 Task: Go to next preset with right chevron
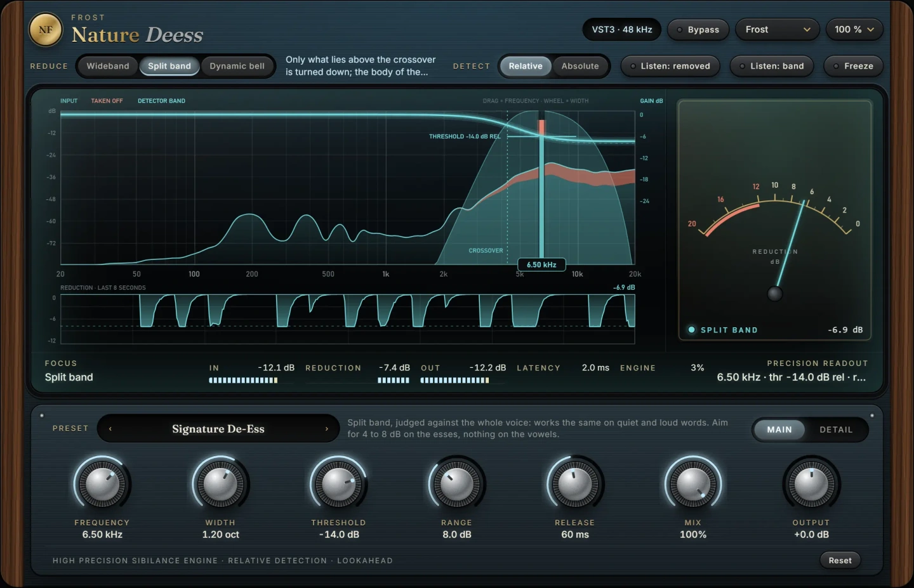click(327, 429)
